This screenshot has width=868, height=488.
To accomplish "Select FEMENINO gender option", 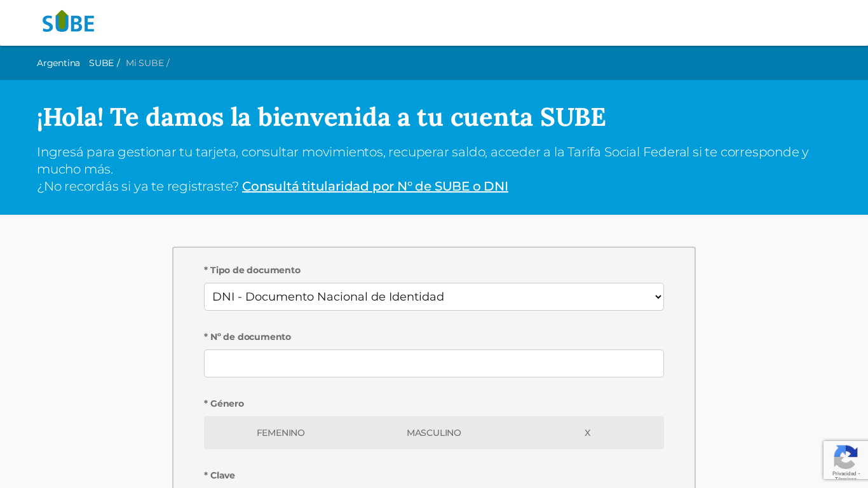I will [x=281, y=433].
